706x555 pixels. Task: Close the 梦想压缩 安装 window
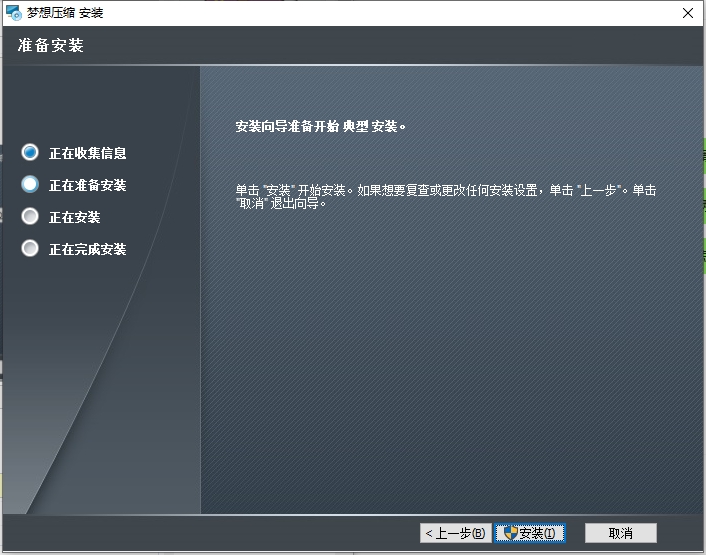pos(688,13)
